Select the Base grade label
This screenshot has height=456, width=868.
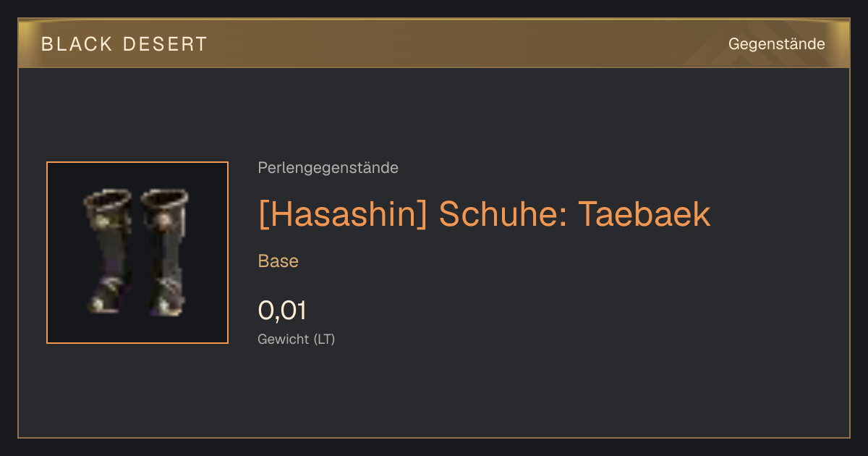278,261
